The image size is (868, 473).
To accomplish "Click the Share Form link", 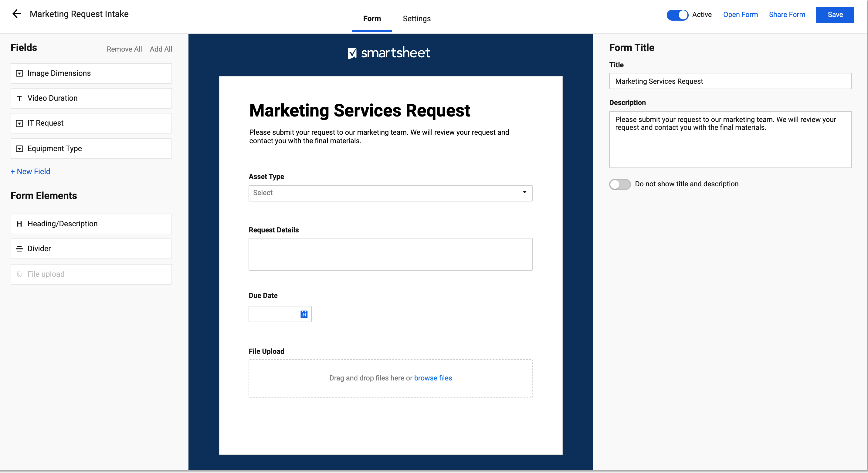I will 786,14.
